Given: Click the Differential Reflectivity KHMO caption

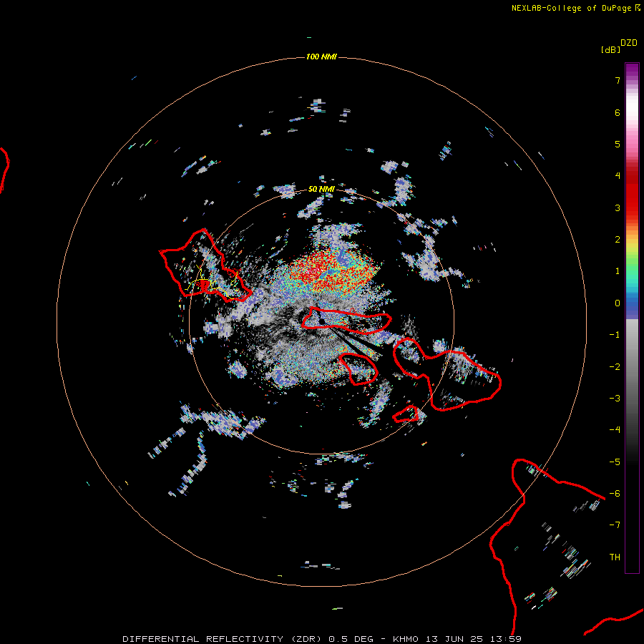Looking at the screenshot, I should [x=322, y=639].
